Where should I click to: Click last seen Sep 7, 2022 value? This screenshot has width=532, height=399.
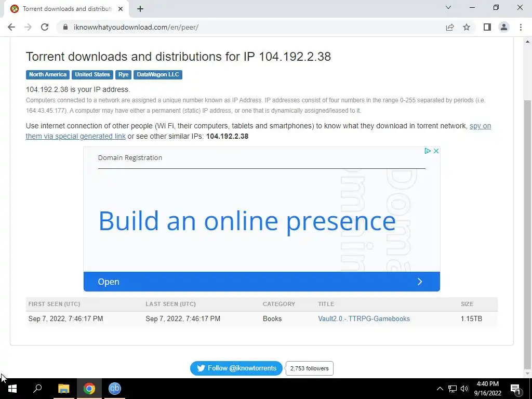tap(183, 318)
